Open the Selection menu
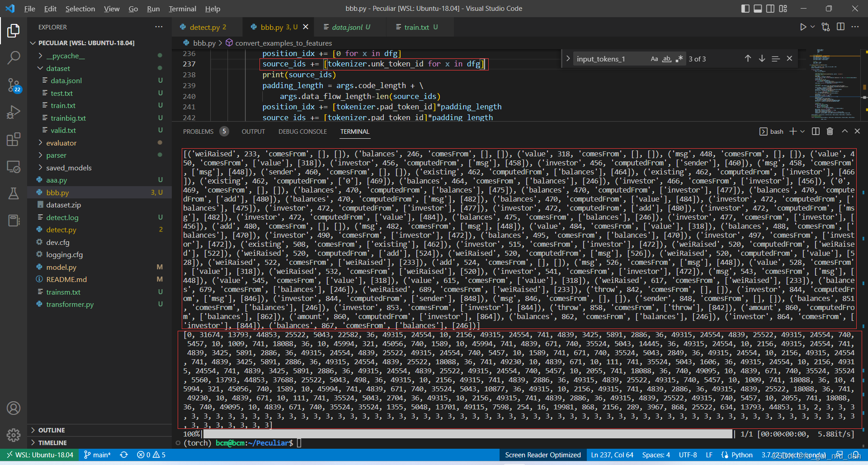Viewport: 868px width, 465px height. [x=80, y=9]
